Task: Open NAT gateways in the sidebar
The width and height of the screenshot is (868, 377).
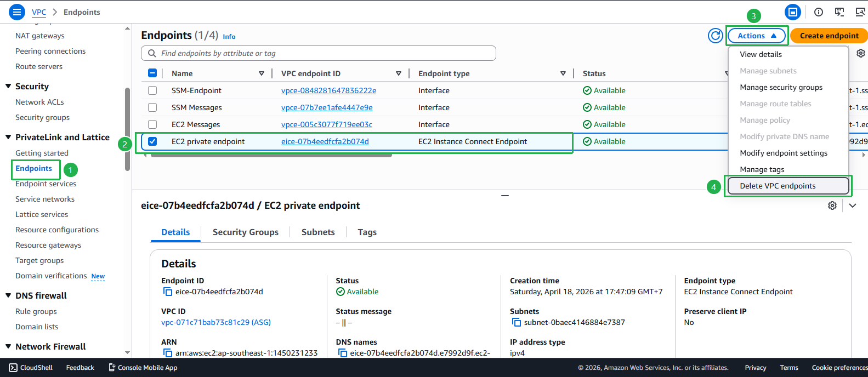Action: pos(40,36)
